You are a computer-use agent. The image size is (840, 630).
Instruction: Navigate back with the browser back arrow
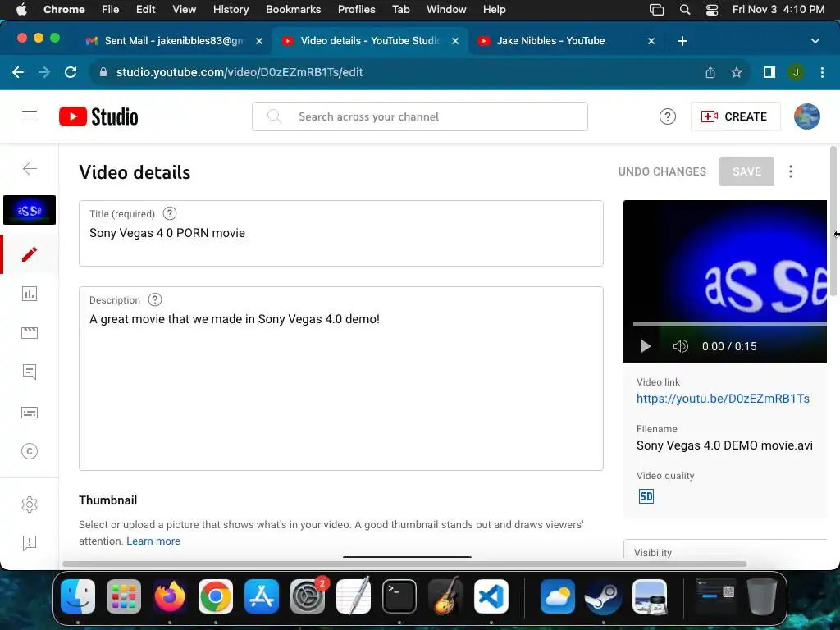18,72
